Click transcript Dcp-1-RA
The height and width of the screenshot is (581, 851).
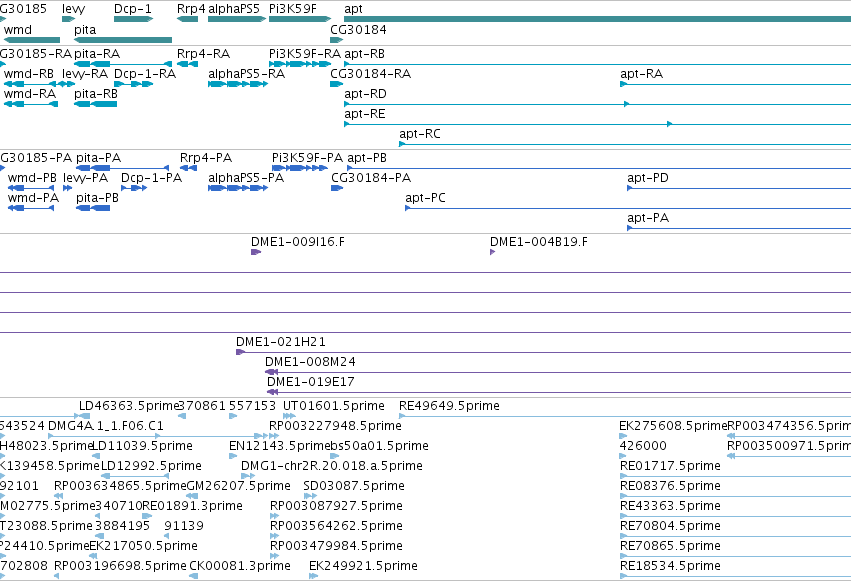click(x=145, y=74)
